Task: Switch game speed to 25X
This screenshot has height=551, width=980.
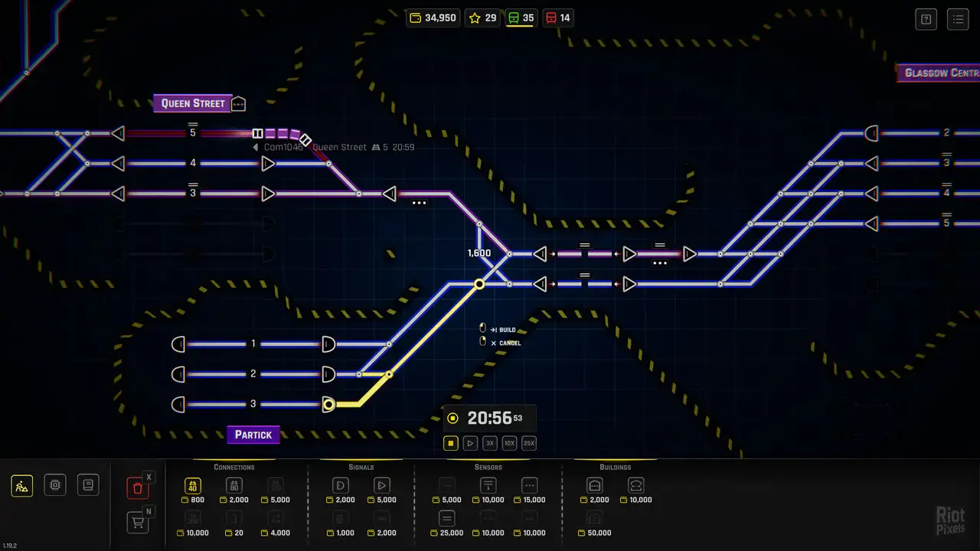Action: click(x=529, y=443)
